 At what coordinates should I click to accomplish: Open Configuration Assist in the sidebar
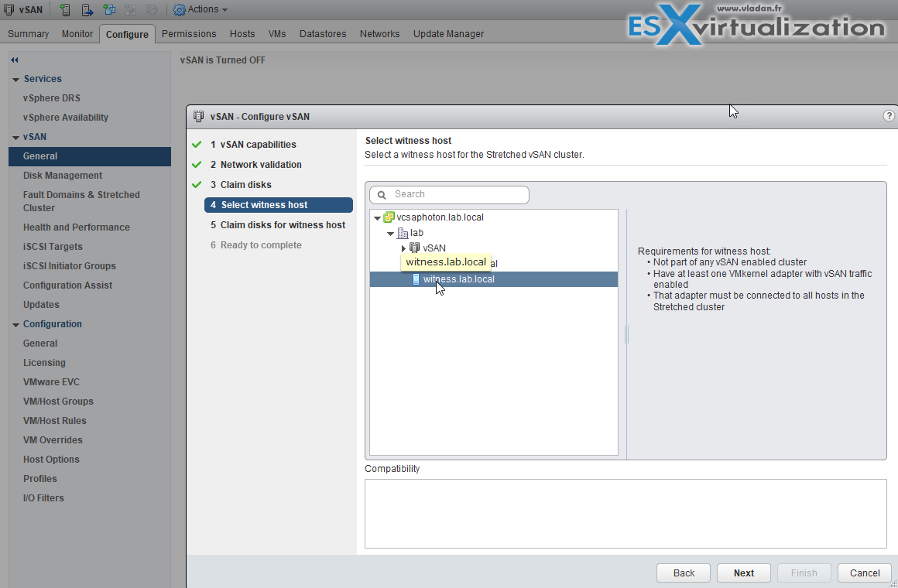67,285
